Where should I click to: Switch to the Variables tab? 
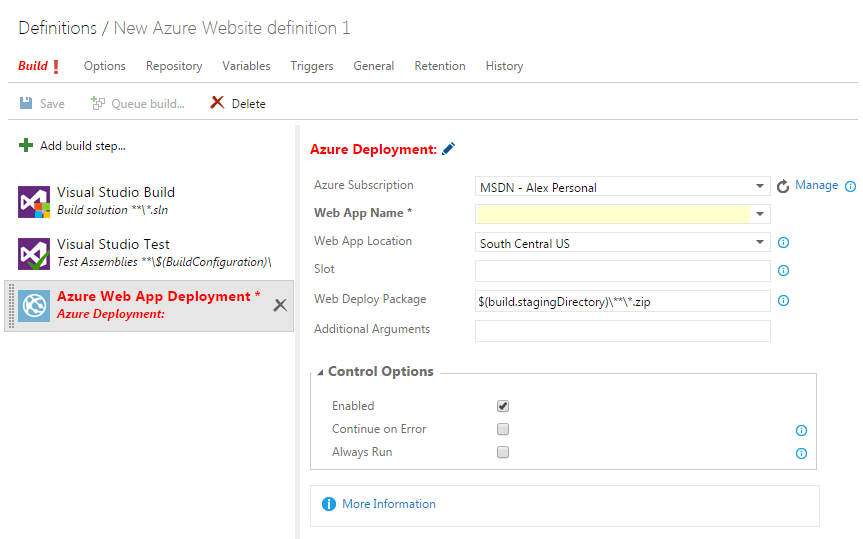click(246, 66)
